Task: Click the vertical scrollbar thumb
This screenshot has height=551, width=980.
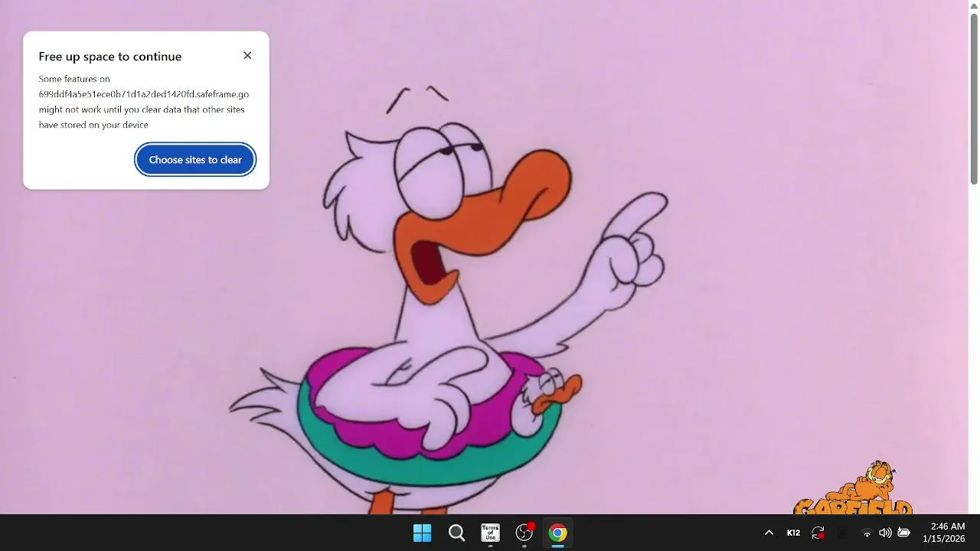Action: coord(974,99)
